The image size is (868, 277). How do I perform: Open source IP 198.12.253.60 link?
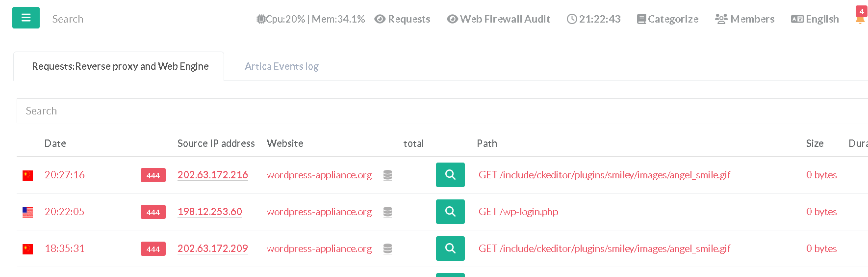[x=209, y=212]
